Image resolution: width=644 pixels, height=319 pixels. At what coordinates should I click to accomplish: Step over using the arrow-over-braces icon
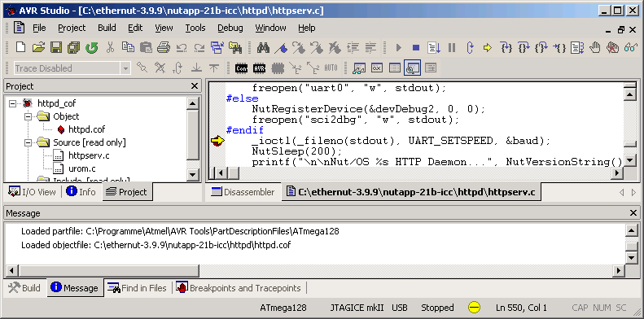(524, 48)
